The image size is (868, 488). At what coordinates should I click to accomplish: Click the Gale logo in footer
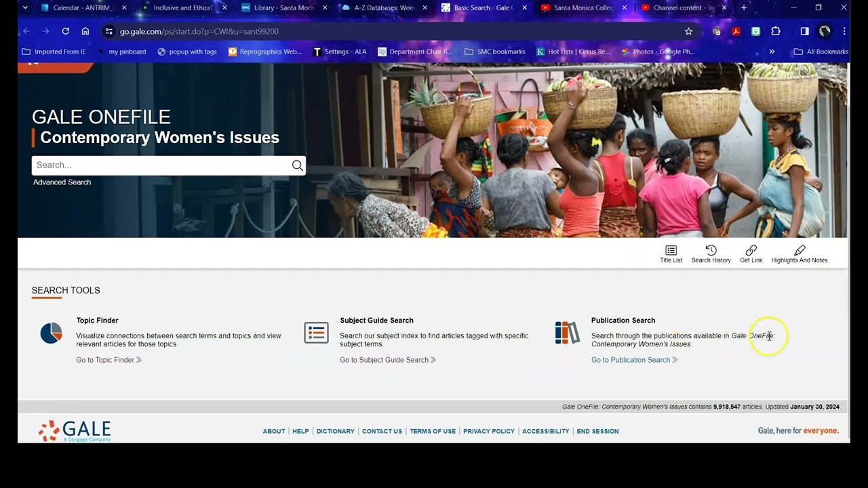75,431
